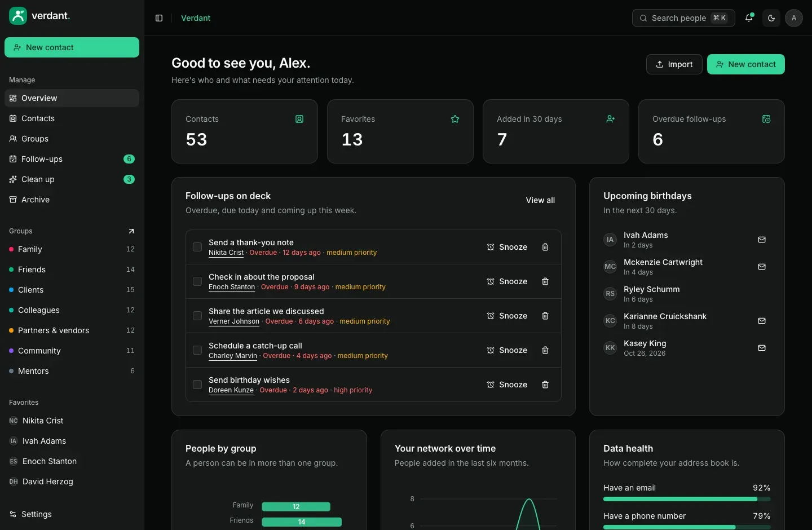Open Nikita Crist link in follow-ups
The height and width of the screenshot is (530, 812).
(x=226, y=253)
